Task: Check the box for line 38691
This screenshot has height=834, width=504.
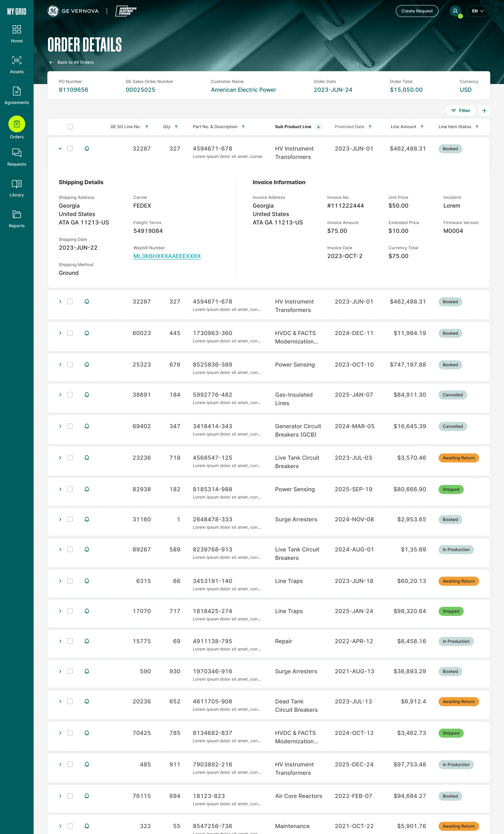Action: click(70, 395)
